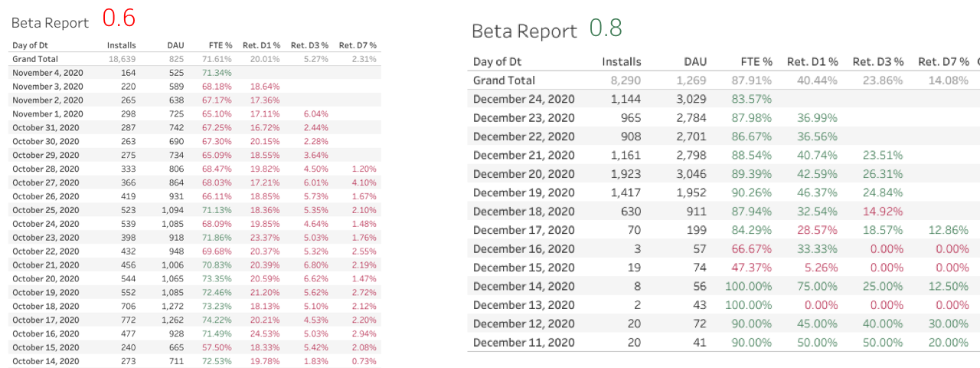Viewport: 980px width, 368px height.
Task: Click the 30.00% Ret. D7 value
Action: coord(948,324)
